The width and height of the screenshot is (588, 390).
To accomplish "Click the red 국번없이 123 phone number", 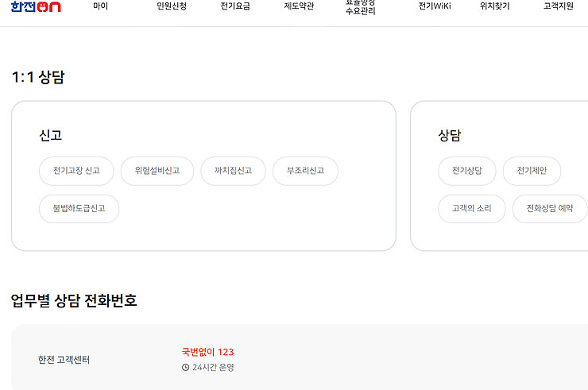I will tap(207, 352).
